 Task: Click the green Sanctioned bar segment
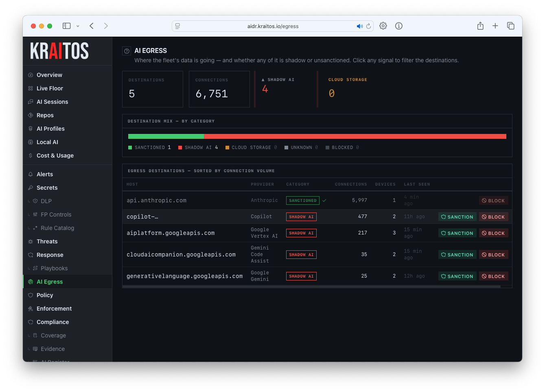pyautogui.click(x=166, y=136)
